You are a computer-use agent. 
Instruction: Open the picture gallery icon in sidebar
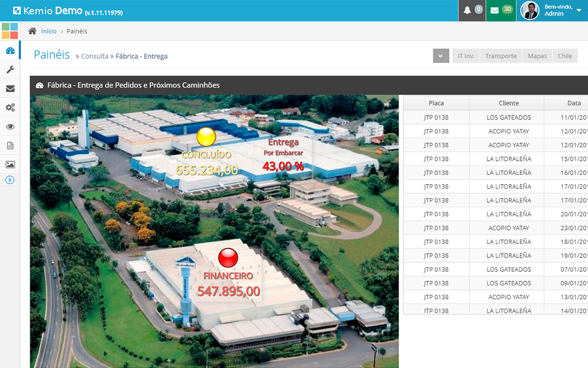click(10, 165)
